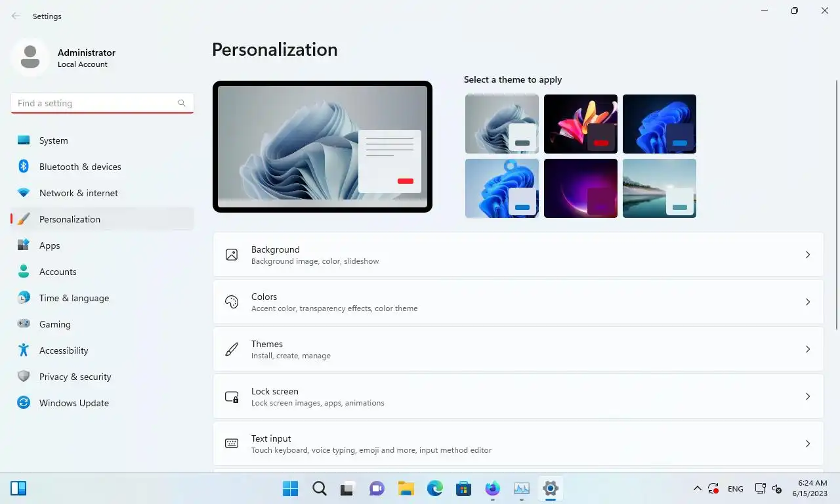The image size is (840, 504).
Task: Click the Gaming controller icon
Action: (24, 324)
